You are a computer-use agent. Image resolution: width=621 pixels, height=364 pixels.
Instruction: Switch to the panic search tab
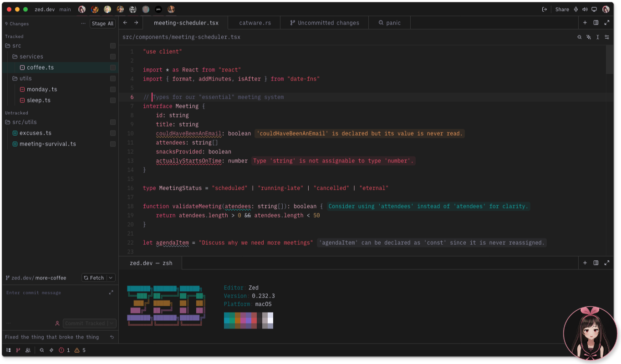(x=390, y=23)
